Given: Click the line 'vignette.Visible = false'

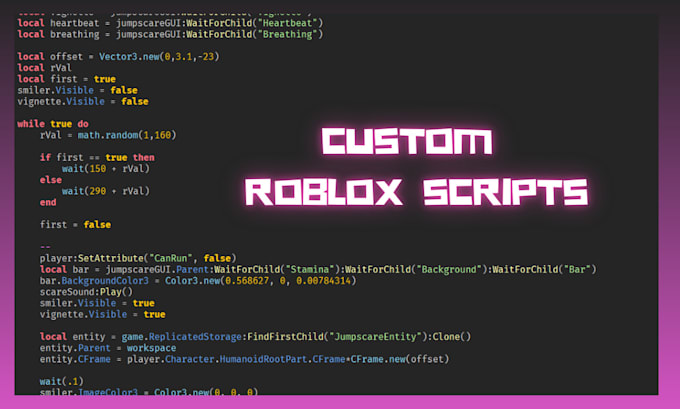Looking at the screenshot, I should point(83,101).
